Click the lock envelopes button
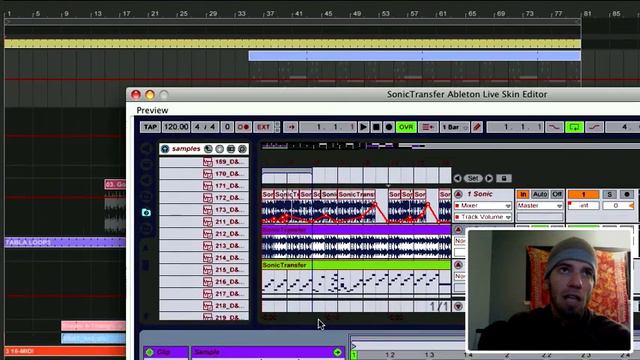The height and width of the screenshot is (360, 640). (504, 178)
